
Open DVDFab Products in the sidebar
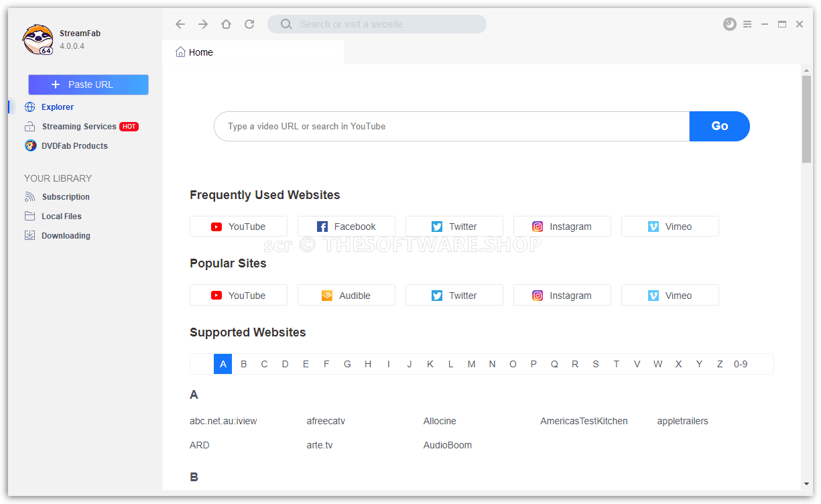[74, 145]
